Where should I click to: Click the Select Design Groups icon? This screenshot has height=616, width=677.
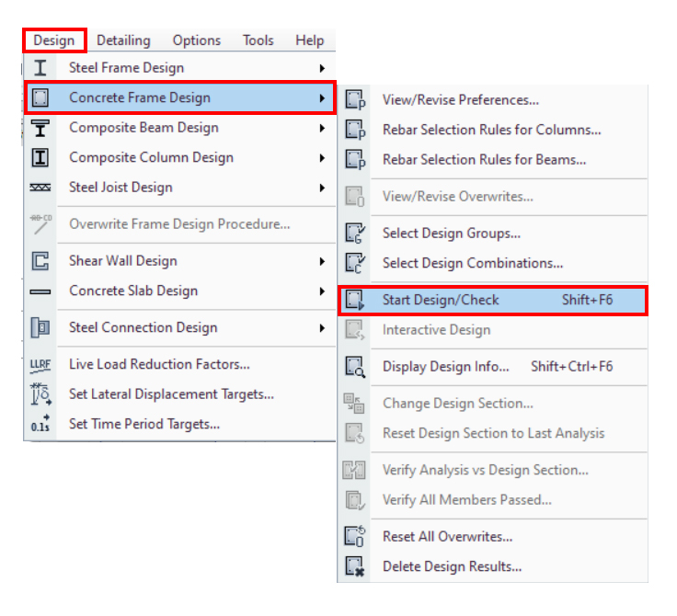[x=355, y=234]
